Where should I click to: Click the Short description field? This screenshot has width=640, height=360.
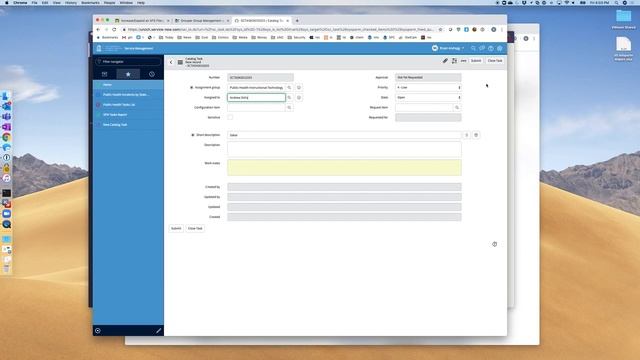coord(344,135)
